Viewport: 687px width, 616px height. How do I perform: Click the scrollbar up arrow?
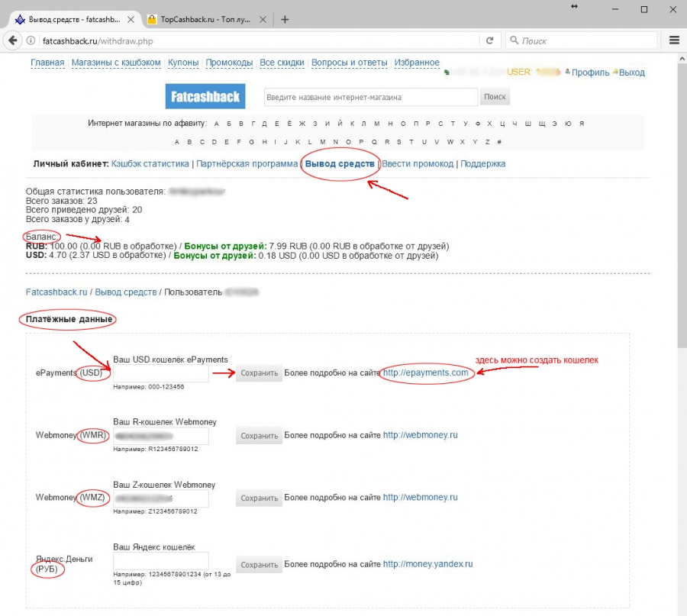click(682, 58)
